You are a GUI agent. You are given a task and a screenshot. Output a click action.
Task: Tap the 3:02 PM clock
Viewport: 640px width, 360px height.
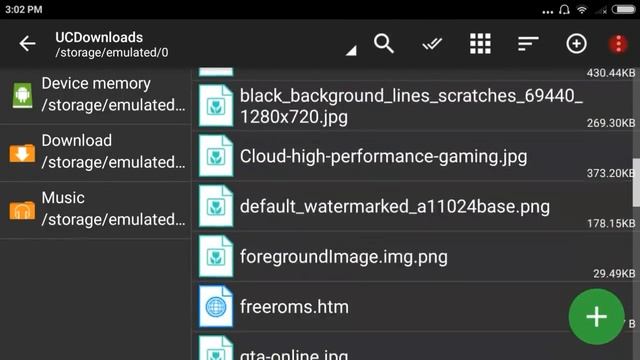(x=24, y=9)
